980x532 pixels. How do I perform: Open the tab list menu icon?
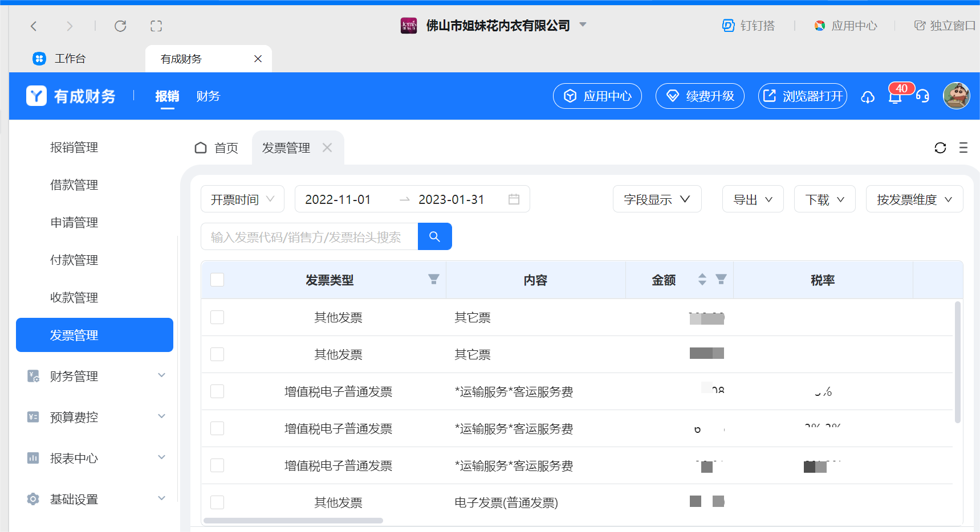pyautogui.click(x=963, y=148)
